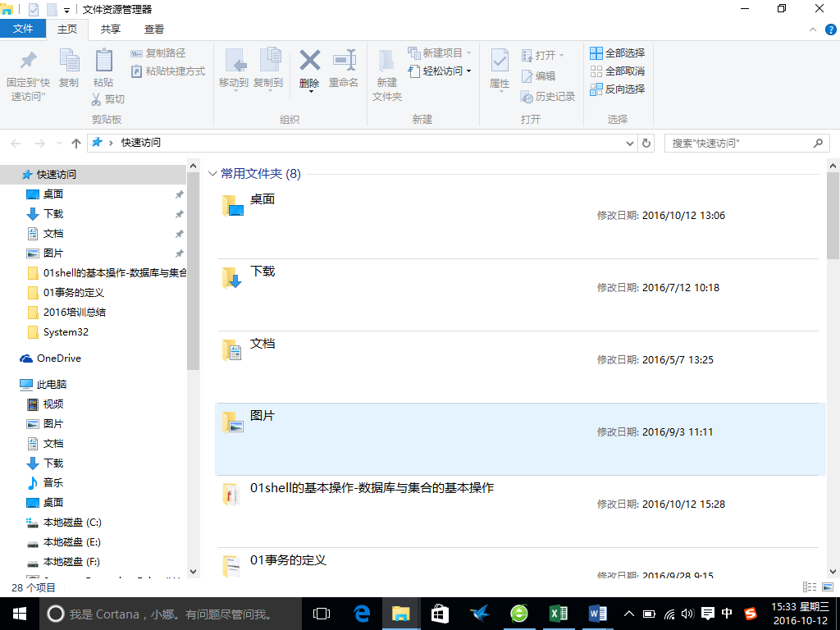Switch to the Home (主页) ribbon tab
The height and width of the screenshot is (630, 840).
point(67,29)
